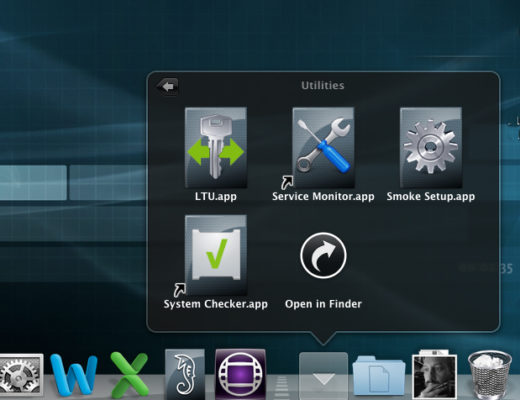Launch Microsoft Excel from the Dock
This screenshot has height=400, width=520.
[x=129, y=375]
